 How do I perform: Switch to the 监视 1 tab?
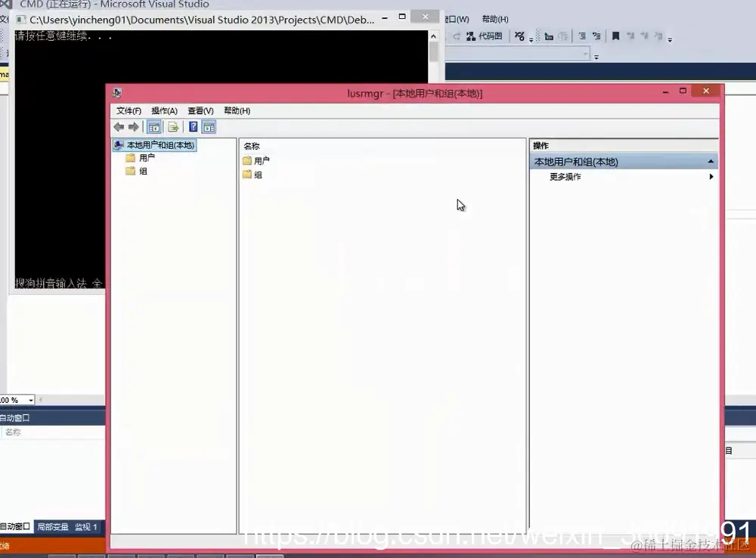[86, 527]
